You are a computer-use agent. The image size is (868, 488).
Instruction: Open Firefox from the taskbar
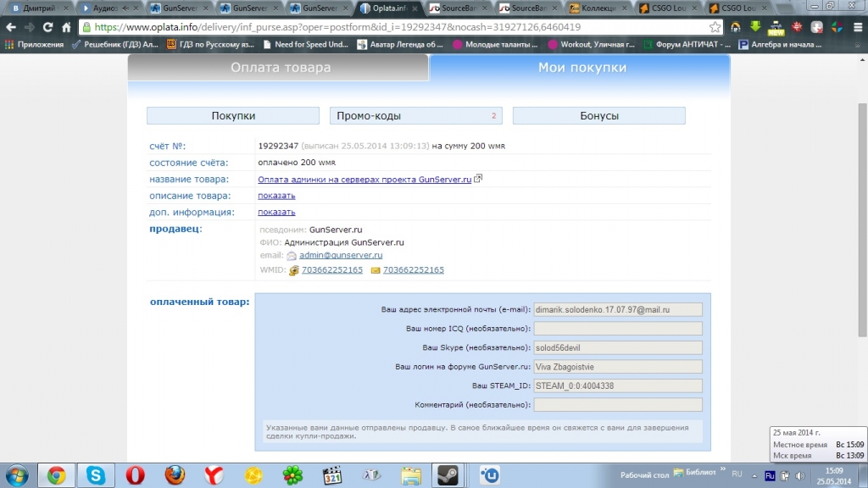click(x=175, y=475)
